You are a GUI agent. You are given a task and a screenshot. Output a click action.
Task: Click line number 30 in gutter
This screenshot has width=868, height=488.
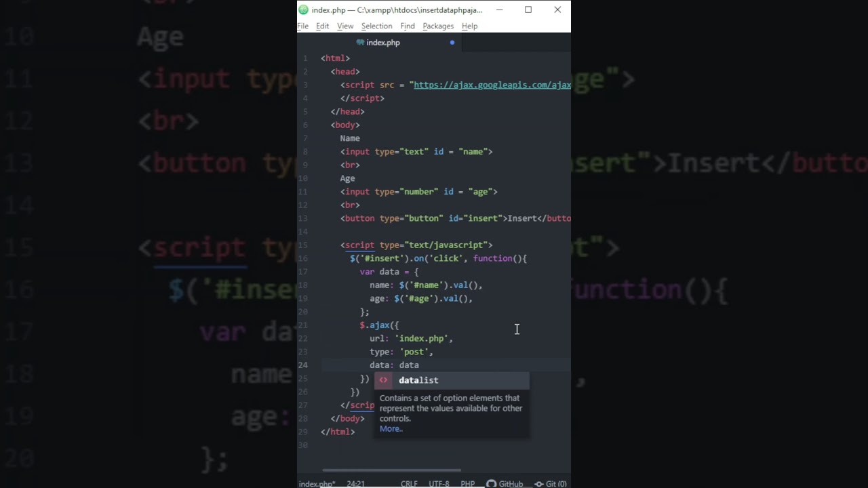tap(302, 445)
